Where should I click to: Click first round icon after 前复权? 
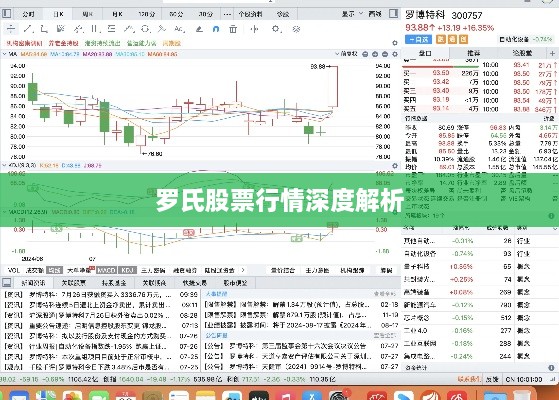[365, 54]
